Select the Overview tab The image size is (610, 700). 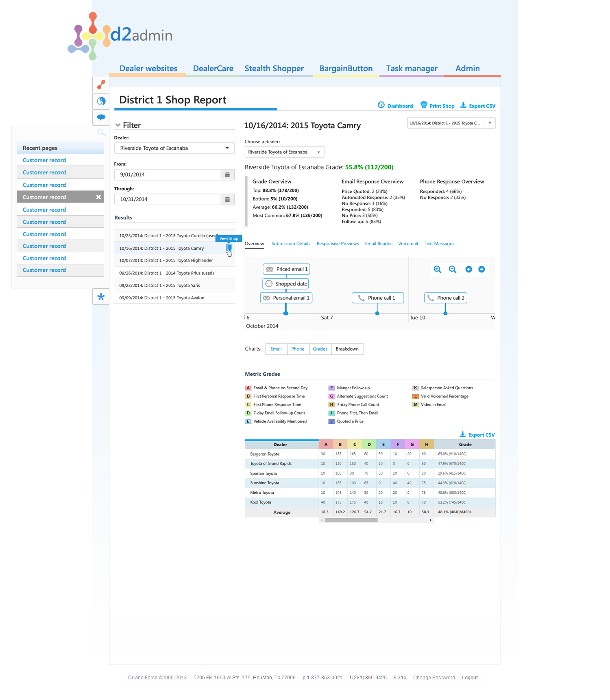[254, 244]
